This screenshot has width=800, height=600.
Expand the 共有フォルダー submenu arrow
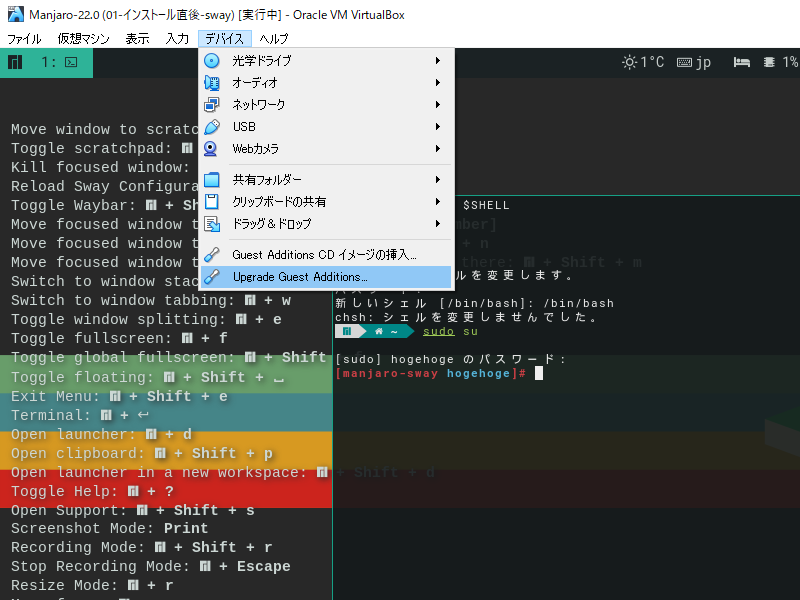pyautogui.click(x=438, y=180)
